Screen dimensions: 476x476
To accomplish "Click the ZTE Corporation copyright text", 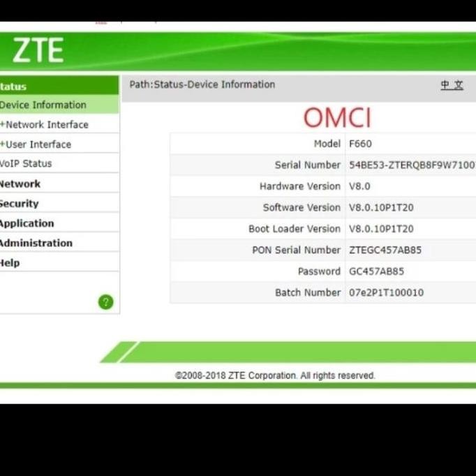I will coord(275,375).
